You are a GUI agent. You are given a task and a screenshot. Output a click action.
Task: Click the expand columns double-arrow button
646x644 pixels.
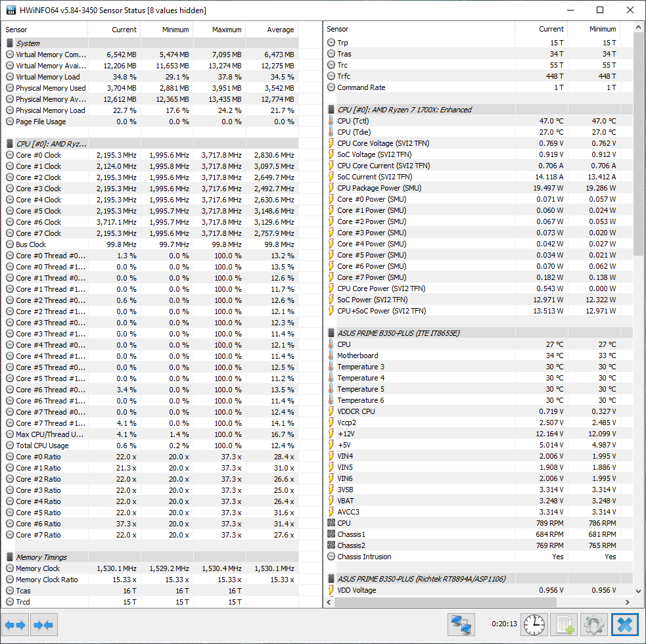15,625
